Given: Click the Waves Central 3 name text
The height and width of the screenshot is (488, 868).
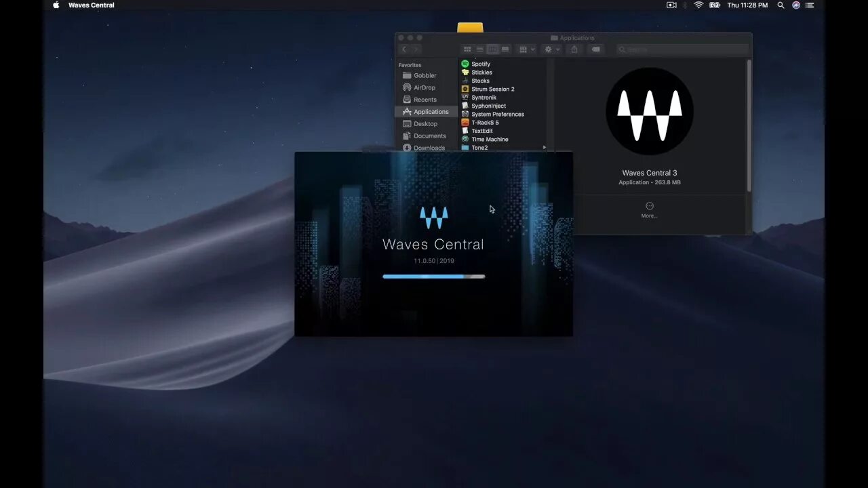Looking at the screenshot, I should tap(650, 173).
